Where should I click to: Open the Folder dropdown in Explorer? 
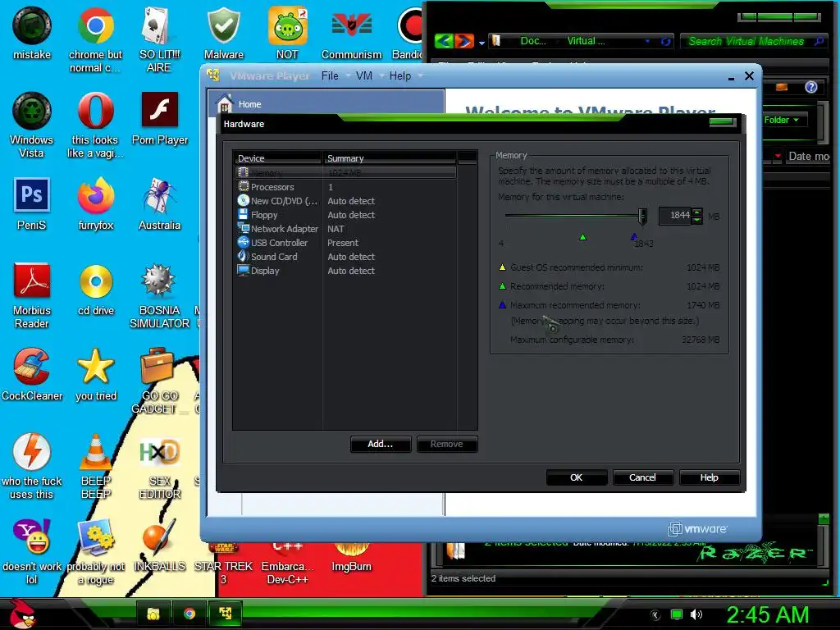click(782, 120)
